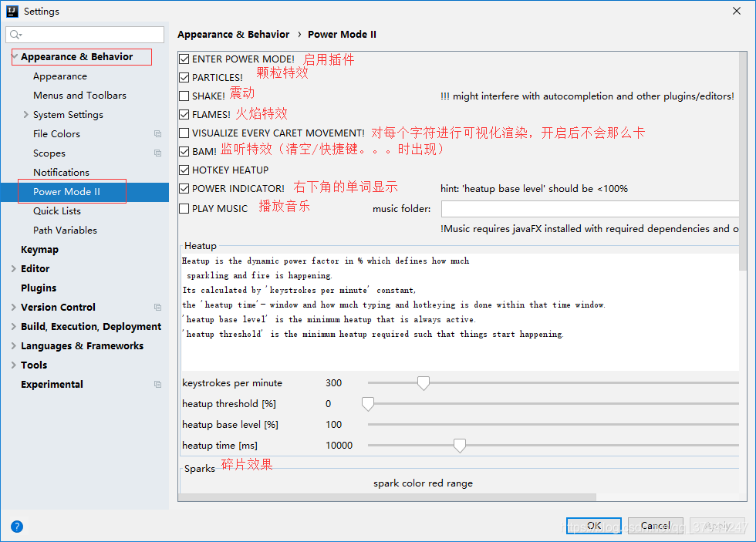Click the heatup base level slider track
This screenshot has width=756, height=542.
[553, 425]
